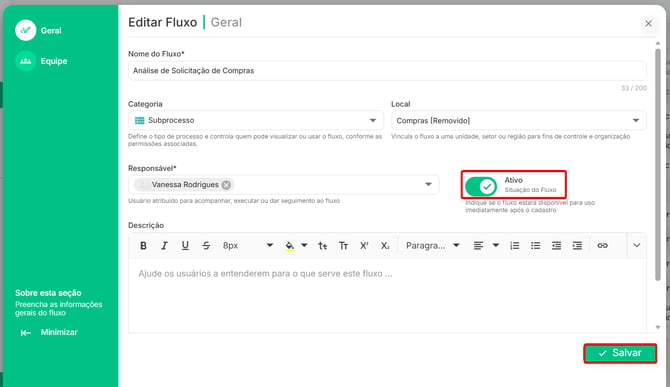Insert a numbered list
Screen dimensions: 670x387
514,246
